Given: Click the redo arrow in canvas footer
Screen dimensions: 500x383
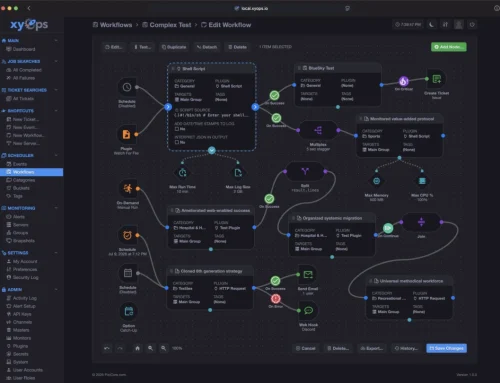Looking at the screenshot, I should [x=120, y=348].
